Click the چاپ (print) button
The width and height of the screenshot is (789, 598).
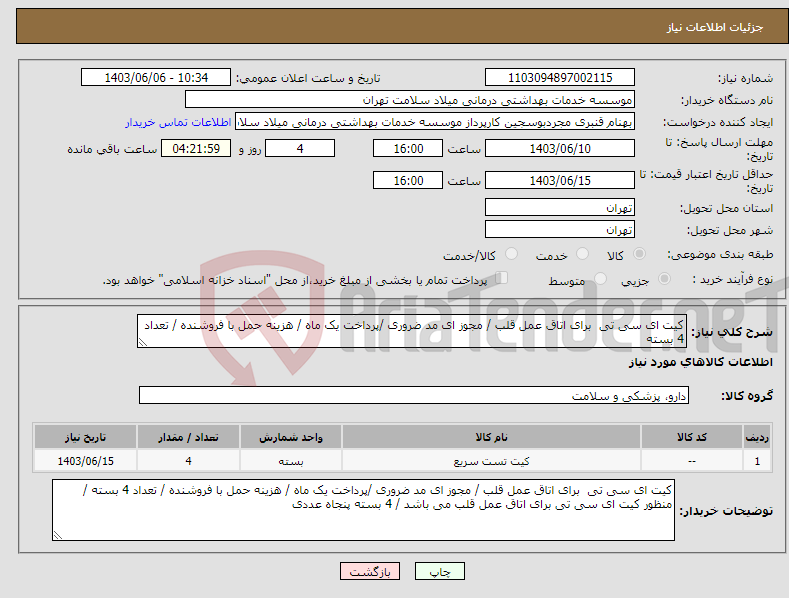tap(439, 571)
